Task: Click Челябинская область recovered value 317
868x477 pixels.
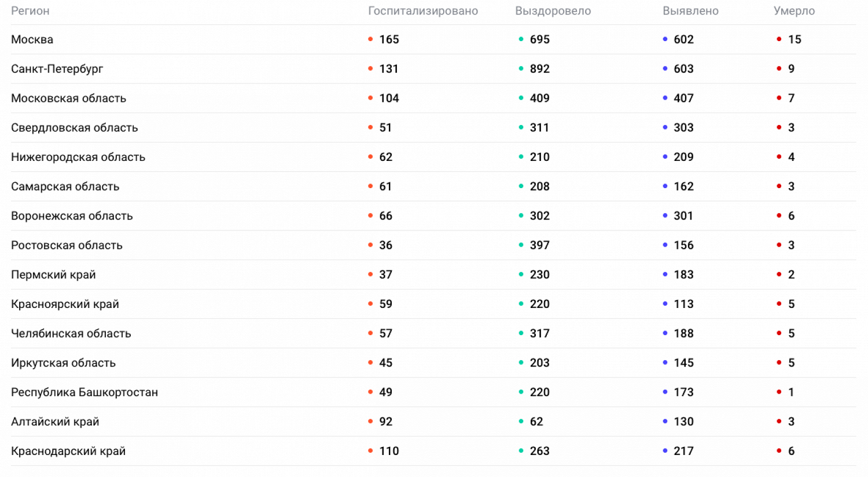Action: 539,333
